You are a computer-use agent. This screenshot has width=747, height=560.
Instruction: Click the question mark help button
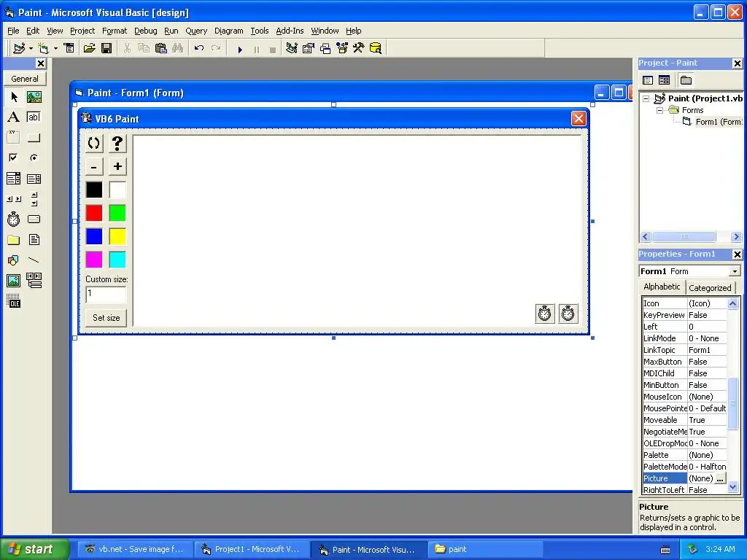click(x=117, y=143)
